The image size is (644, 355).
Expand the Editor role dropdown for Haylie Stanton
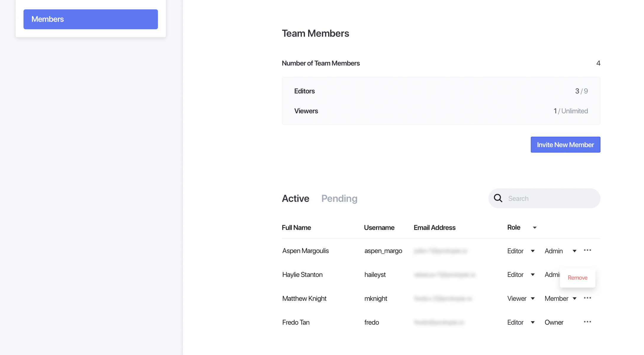(521, 275)
